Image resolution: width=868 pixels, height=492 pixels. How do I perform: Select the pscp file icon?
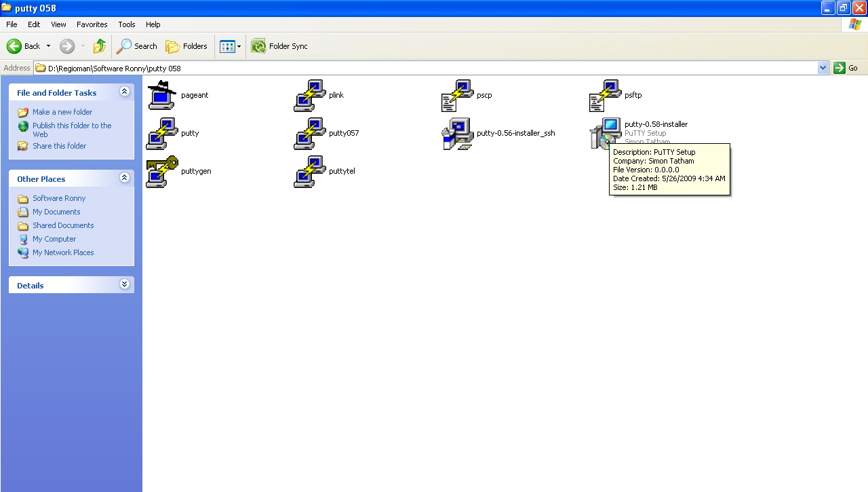coord(458,95)
